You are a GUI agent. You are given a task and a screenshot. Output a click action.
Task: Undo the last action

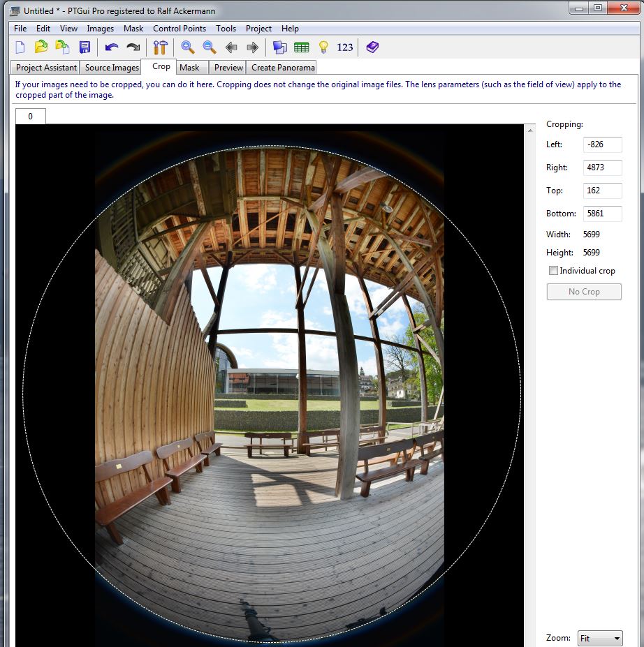pos(112,47)
